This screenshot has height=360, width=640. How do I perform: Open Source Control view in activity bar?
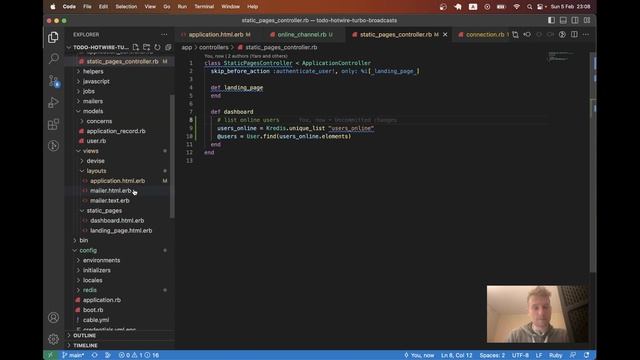(53, 81)
